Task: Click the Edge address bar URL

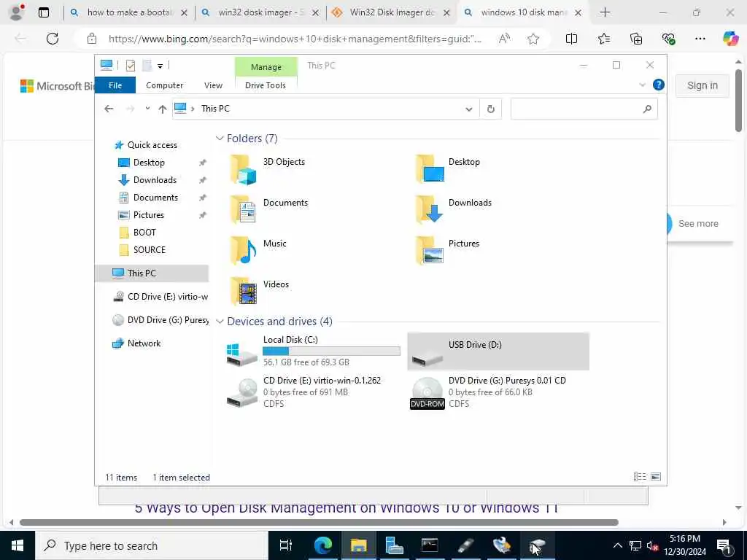Action: 295,39
